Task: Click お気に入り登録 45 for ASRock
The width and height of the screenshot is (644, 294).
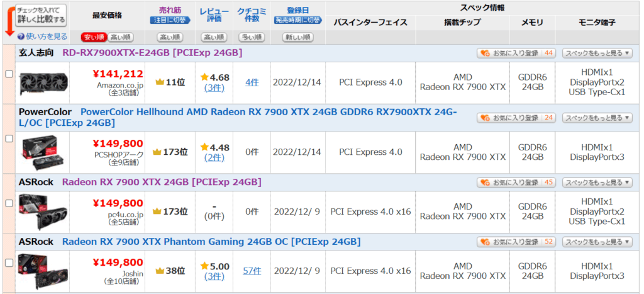Action: 516,182
